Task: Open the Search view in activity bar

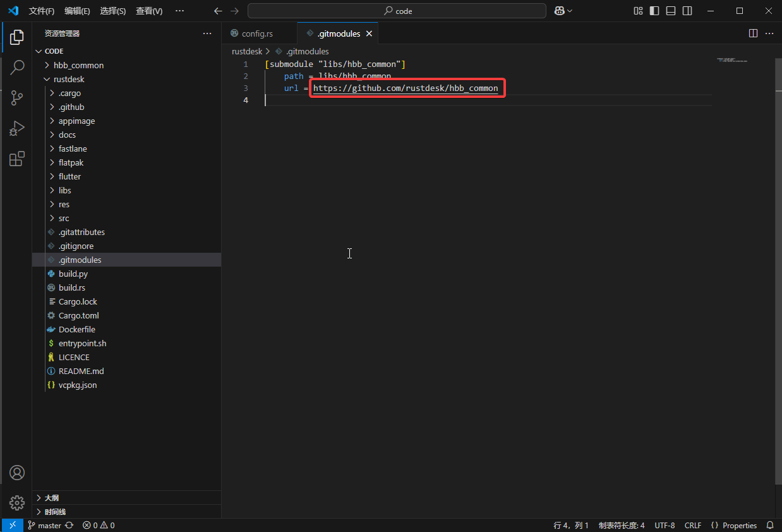Action: pos(17,67)
